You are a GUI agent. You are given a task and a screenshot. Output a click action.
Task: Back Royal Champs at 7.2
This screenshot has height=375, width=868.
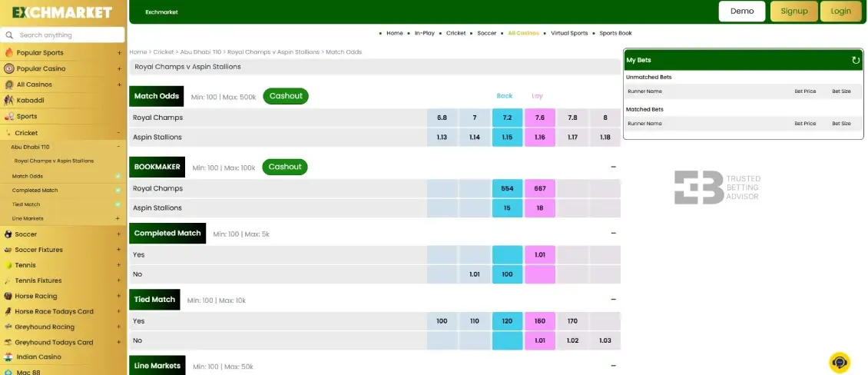tap(507, 118)
